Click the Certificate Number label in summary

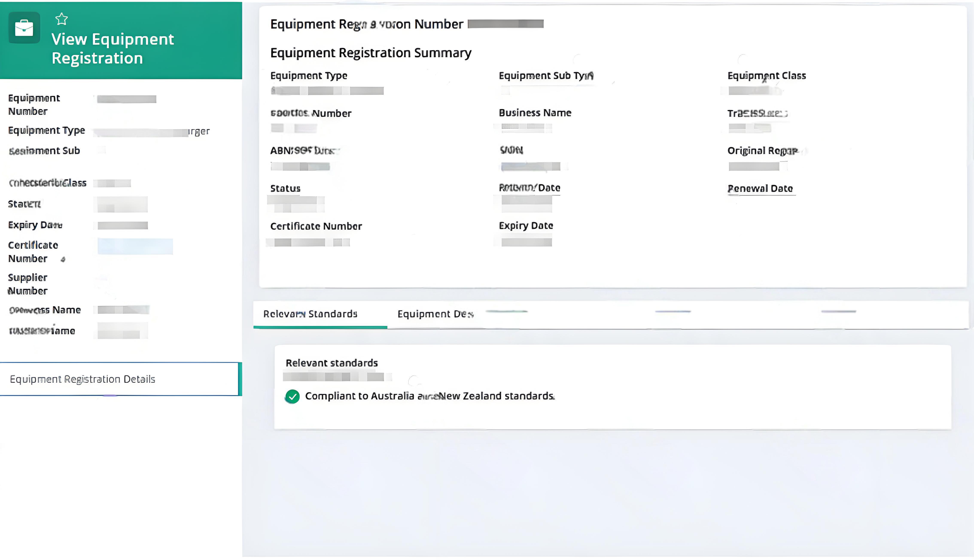click(x=316, y=226)
